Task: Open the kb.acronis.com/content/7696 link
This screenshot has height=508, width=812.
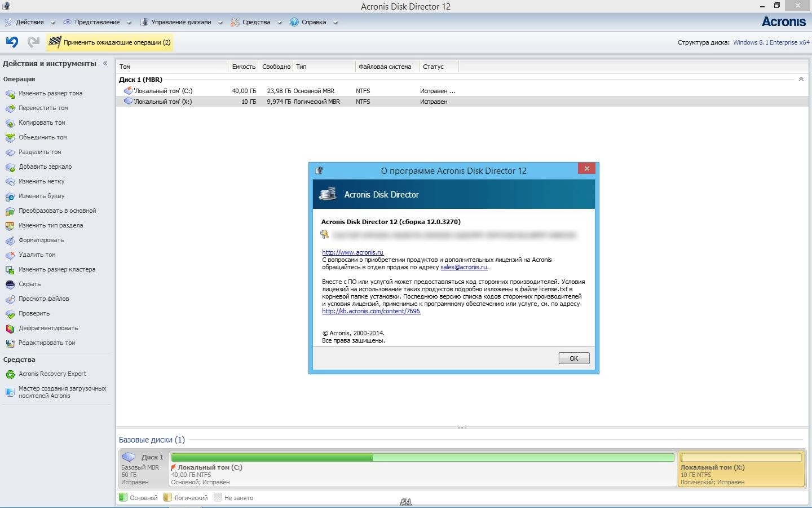Action: 371,311
